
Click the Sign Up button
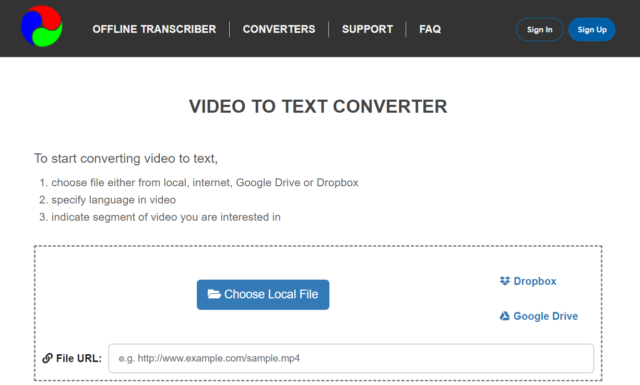click(592, 29)
